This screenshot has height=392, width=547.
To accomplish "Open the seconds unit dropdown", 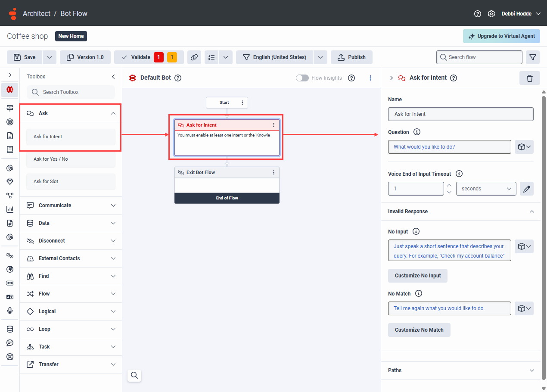I will point(486,189).
